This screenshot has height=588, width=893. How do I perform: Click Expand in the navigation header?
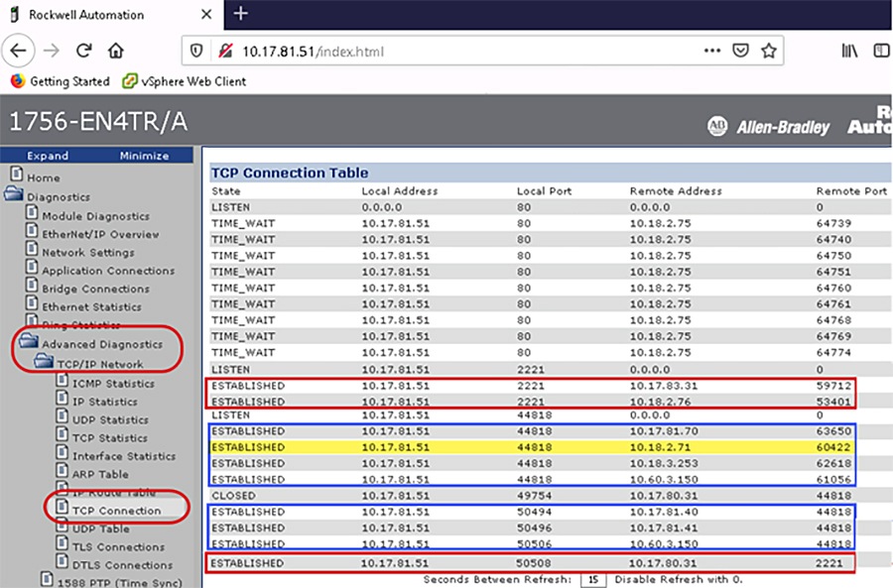point(48,156)
